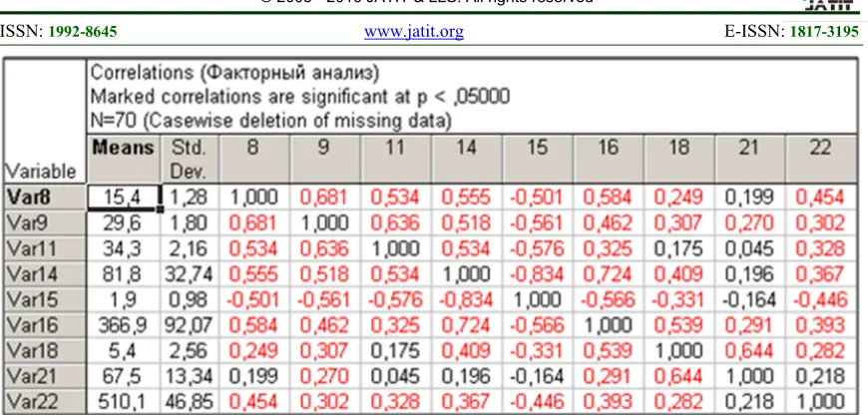The image size is (868, 415).
Task: Click the Var22 standard deviation 46,85
Action: (190, 402)
